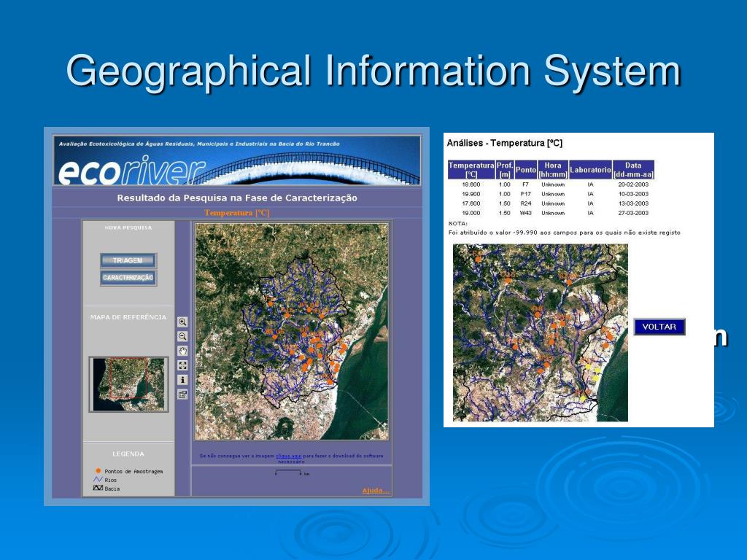Click the Pontos de Amostragem legend symbol
This screenshot has width=747, height=560.
pyautogui.click(x=98, y=470)
